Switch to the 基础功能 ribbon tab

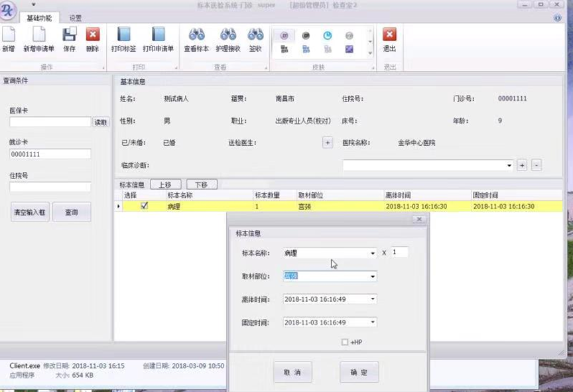pos(40,18)
